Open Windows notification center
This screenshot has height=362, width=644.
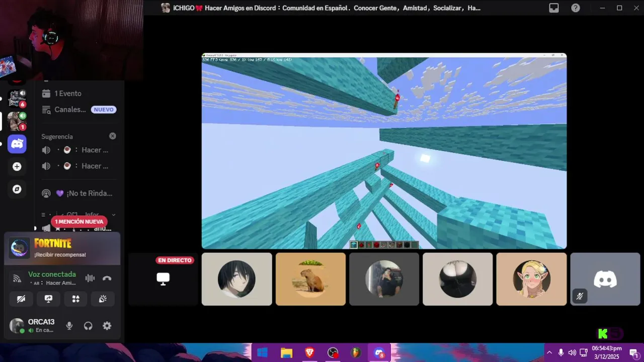tap(633, 353)
